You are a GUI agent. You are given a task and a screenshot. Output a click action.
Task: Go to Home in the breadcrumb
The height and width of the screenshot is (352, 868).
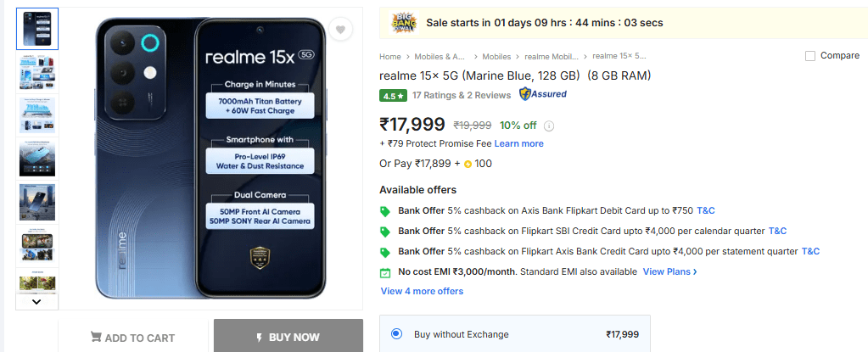[x=390, y=57]
